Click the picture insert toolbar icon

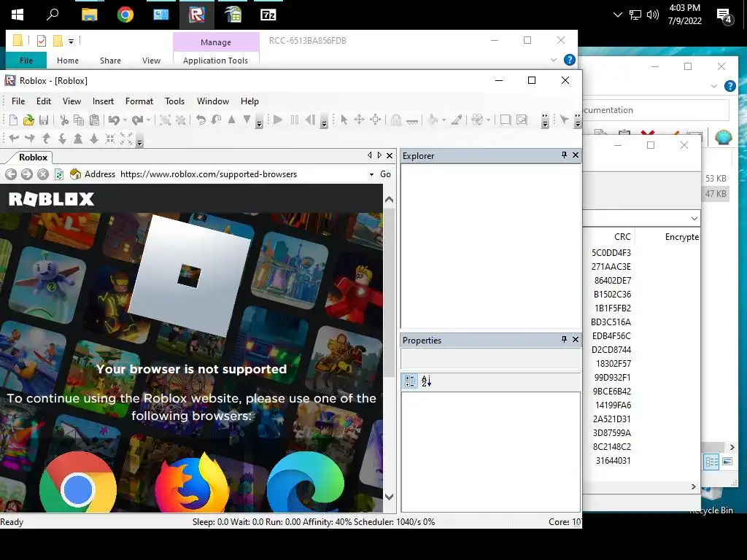click(x=522, y=120)
